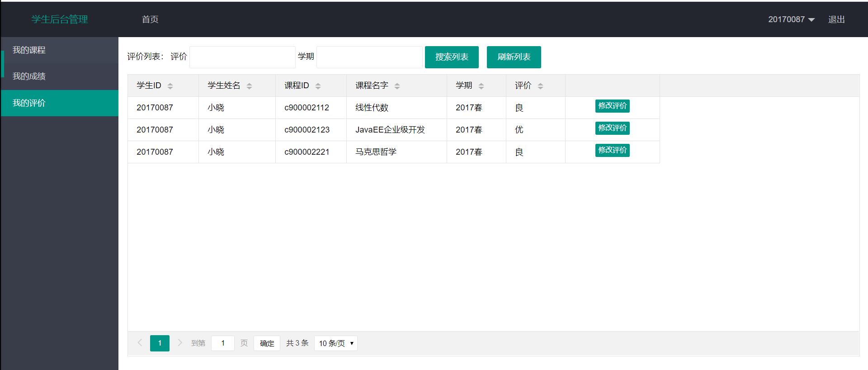Click course ID c900002112 cell
868x370 pixels.
pos(311,108)
